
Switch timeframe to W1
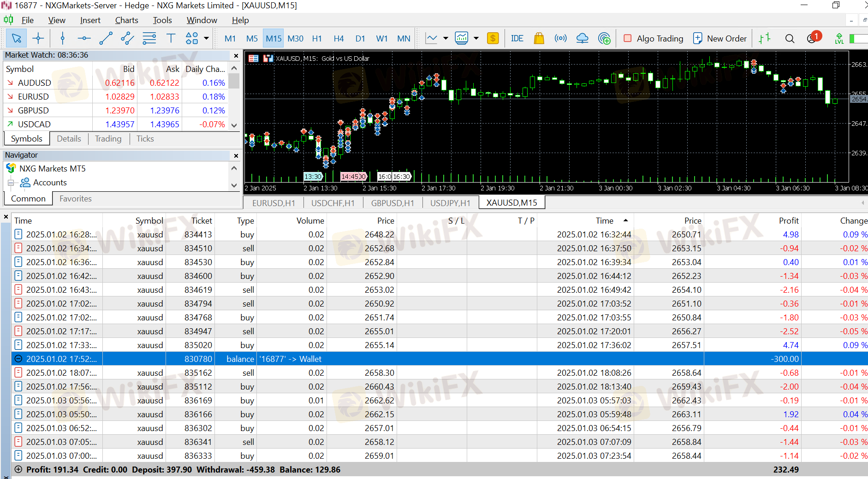coord(382,38)
